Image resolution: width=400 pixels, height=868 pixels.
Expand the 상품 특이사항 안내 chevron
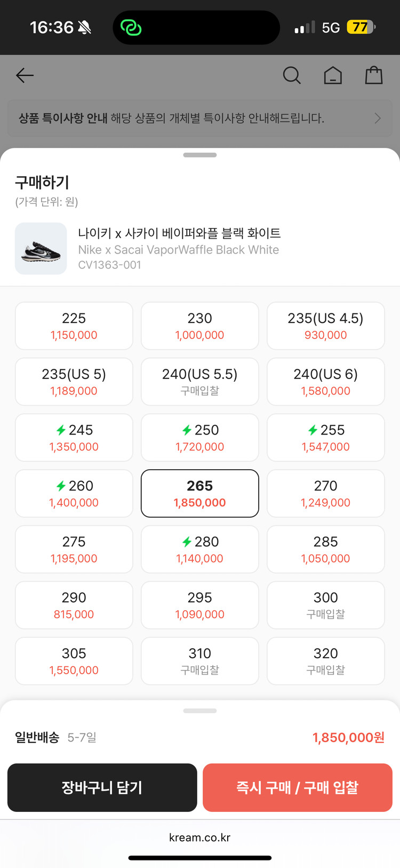(x=378, y=118)
